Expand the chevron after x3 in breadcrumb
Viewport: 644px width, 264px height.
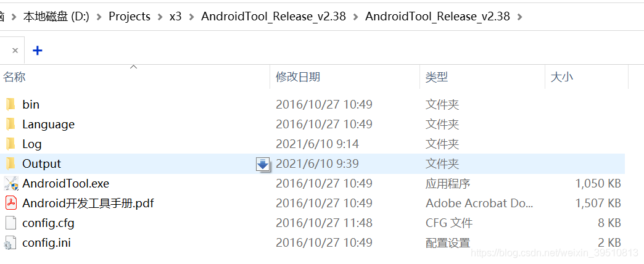coord(191,17)
